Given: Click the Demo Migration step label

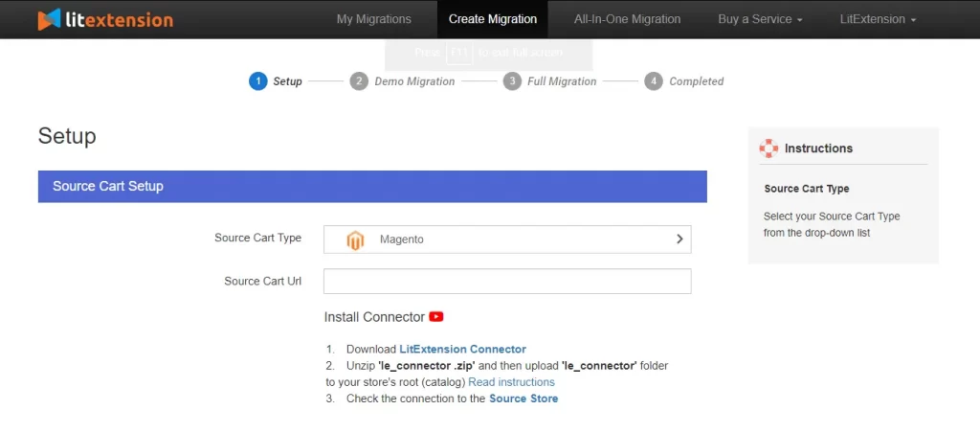Looking at the screenshot, I should 414,81.
